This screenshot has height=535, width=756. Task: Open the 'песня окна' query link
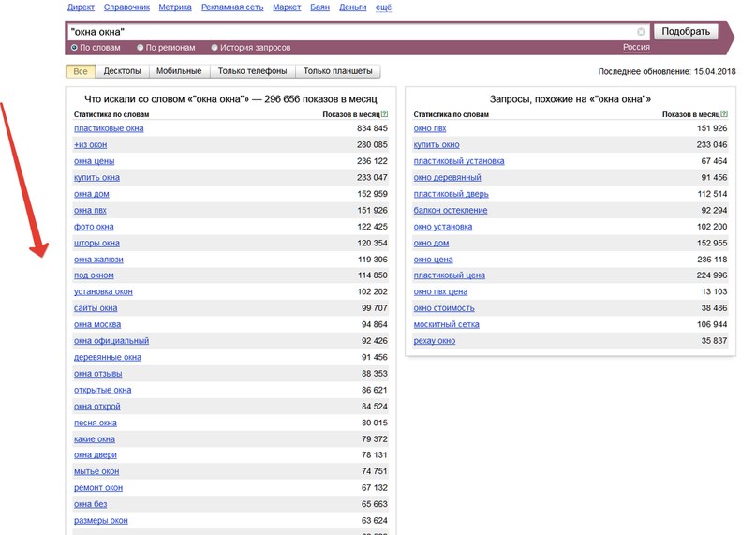click(95, 424)
